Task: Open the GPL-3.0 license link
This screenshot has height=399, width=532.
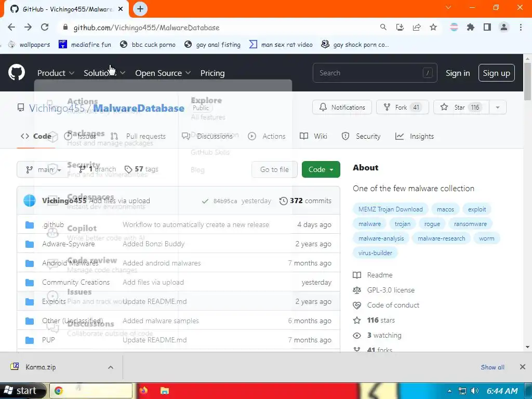Action: click(x=391, y=290)
